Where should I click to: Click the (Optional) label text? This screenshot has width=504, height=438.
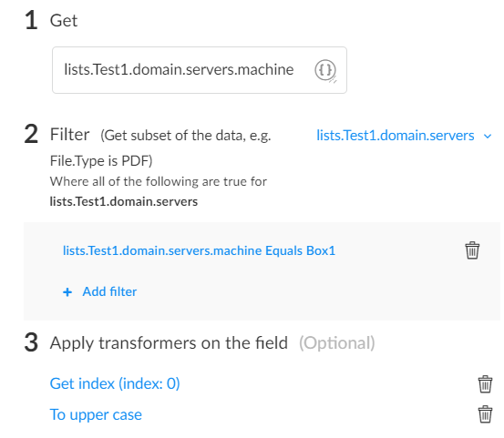337,343
